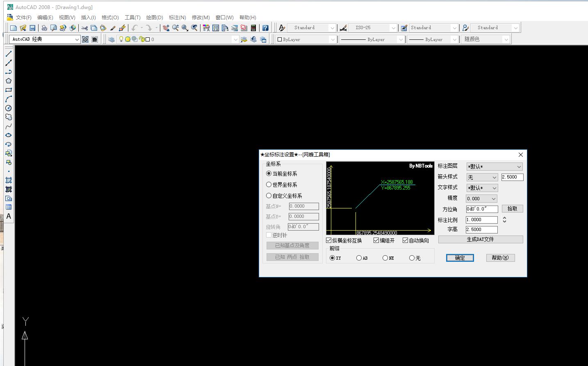The height and width of the screenshot is (366, 588).
Task: Select the Multiline Text tool
Action: [8, 216]
